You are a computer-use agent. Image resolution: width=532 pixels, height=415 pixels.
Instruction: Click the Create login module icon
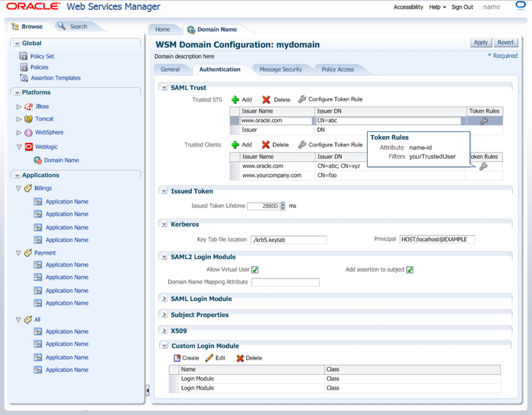coord(177,358)
